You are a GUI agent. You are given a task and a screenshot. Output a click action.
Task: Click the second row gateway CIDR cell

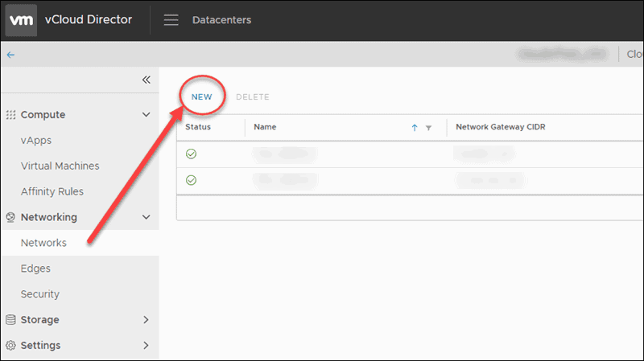pyautogui.click(x=490, y=180)
